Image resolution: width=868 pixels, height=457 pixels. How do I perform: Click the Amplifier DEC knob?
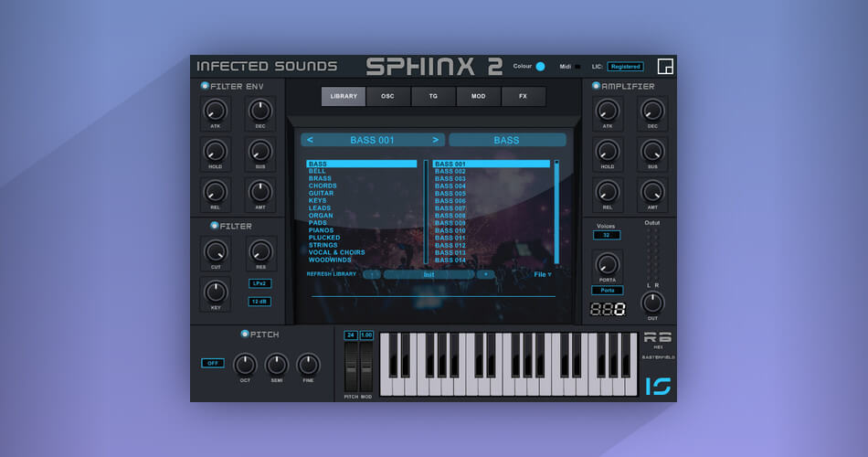(x=652, y=111)
